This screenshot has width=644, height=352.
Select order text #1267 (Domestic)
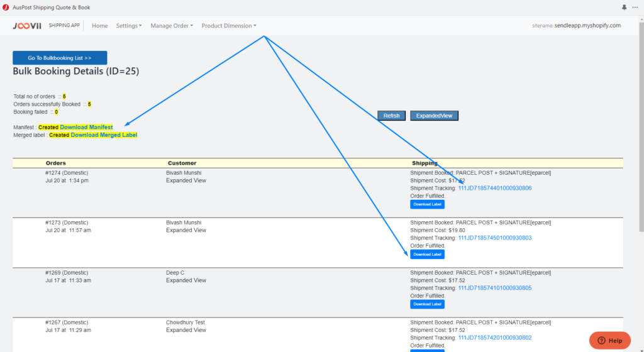(x=67, y=322)
